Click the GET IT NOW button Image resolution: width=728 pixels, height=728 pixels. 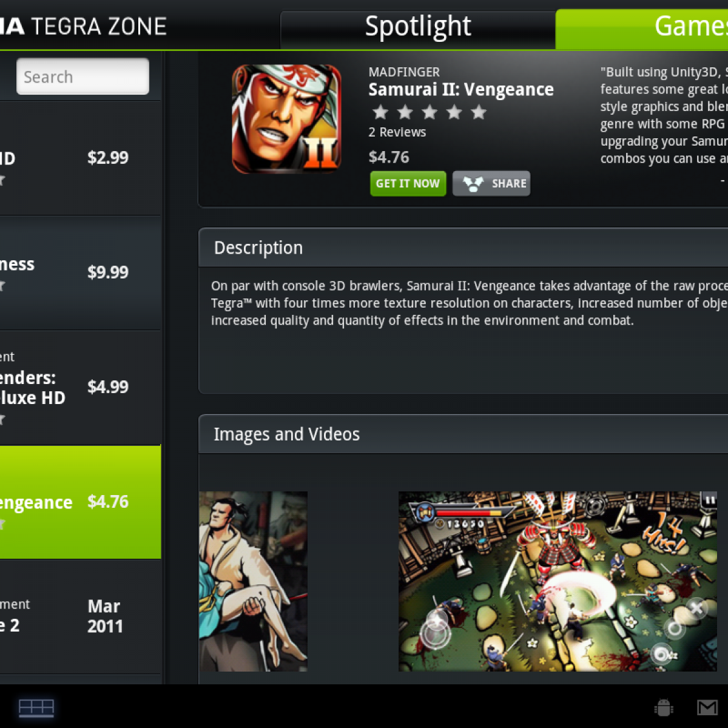[x=408, y=183]
